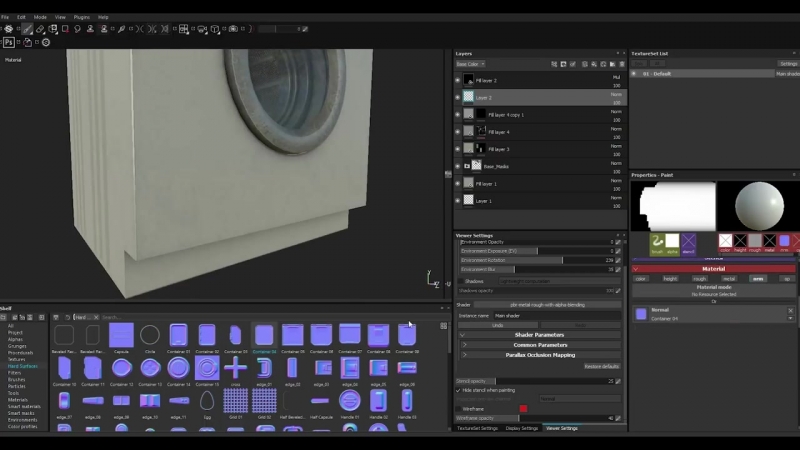
Task: Open the viewport layout icon
Action: [184, 29]
